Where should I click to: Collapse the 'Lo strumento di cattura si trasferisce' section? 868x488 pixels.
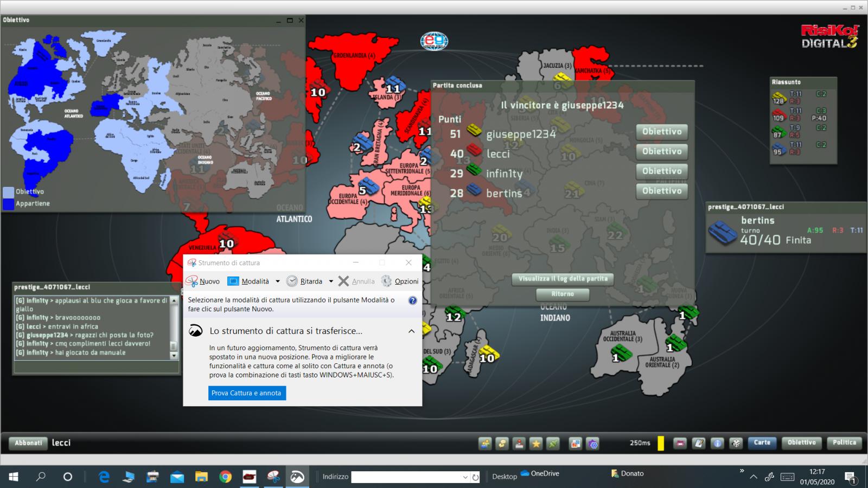click(411, 331)
